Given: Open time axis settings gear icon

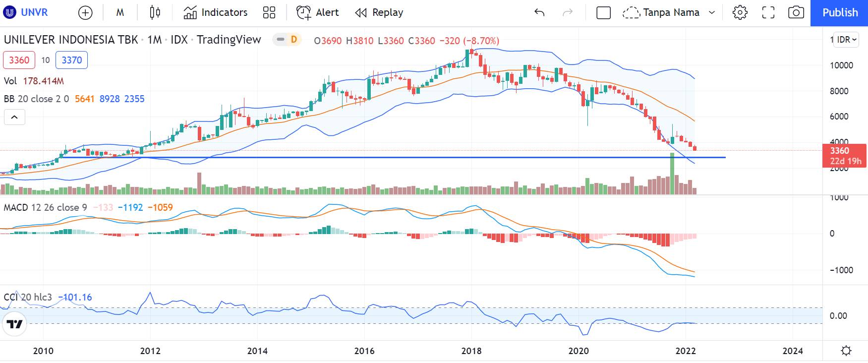Looking at the screenshot, I should 846,351.
